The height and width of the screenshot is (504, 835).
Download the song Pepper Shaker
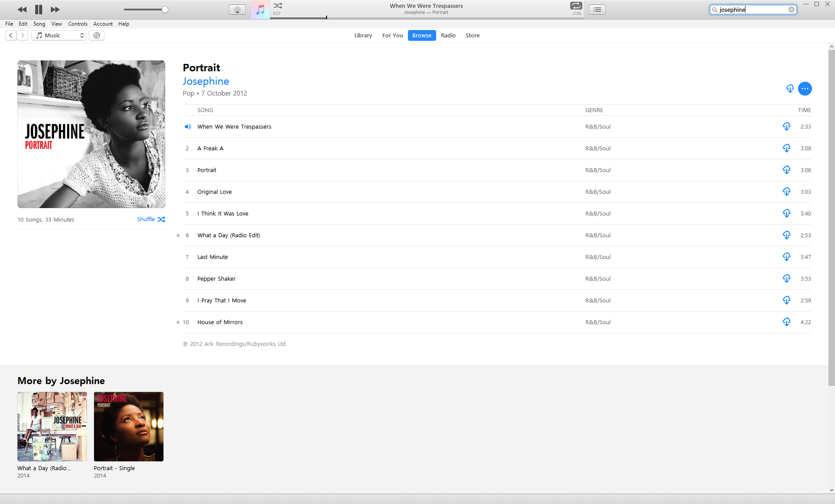787,279
